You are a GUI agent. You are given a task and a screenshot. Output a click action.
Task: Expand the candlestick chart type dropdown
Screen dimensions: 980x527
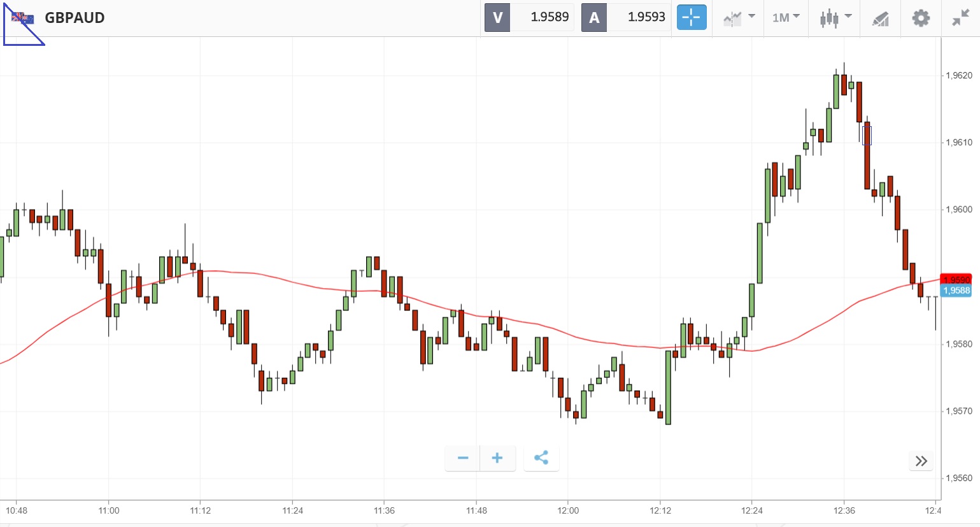pos(835,18)
